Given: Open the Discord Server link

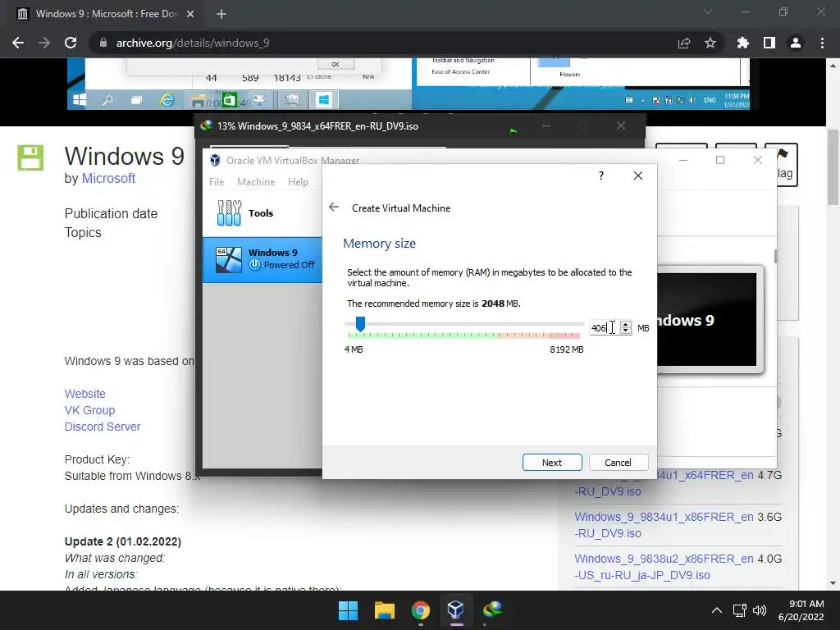Looking at the screenshot, I should tap(103, 427).
